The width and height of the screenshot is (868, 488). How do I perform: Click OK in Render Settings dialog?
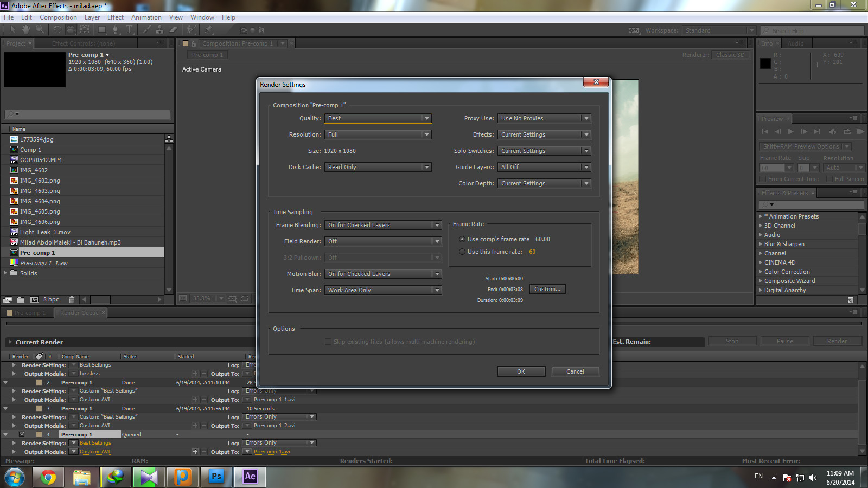521,371
